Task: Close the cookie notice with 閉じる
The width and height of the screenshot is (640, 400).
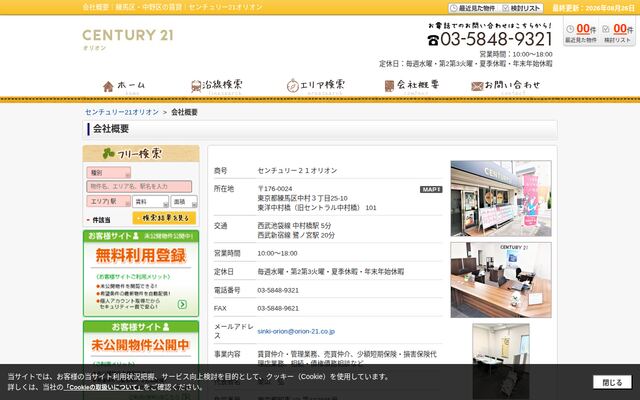Action: coord(612,382)
